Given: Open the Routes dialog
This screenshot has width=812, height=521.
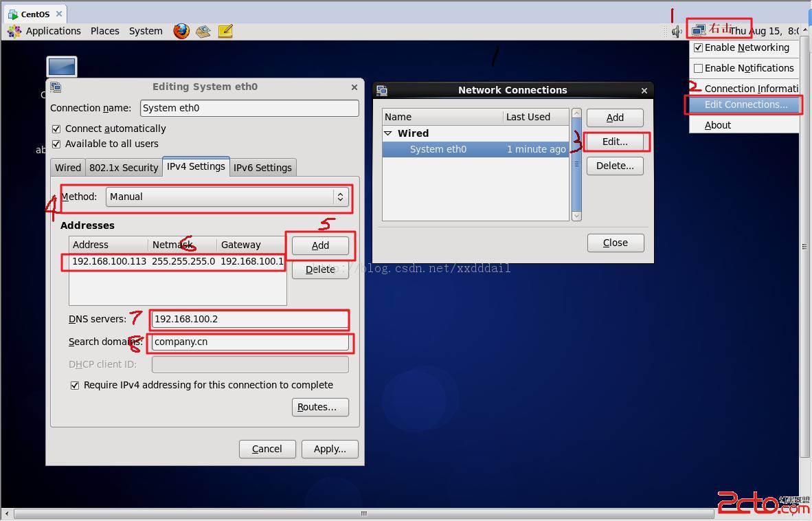Looking at the screenshot, I should [x=320, y=407].
